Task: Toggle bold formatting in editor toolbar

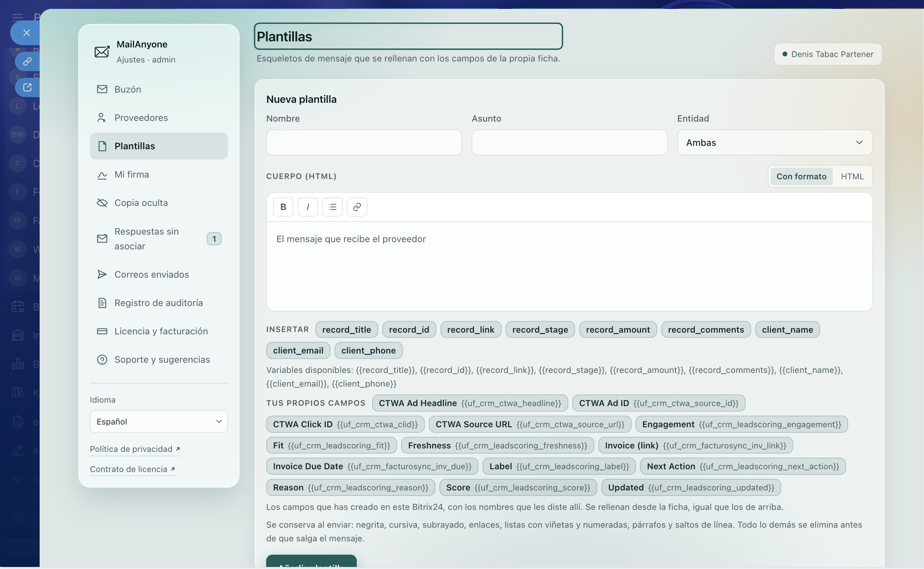Action: coord(283,207)
